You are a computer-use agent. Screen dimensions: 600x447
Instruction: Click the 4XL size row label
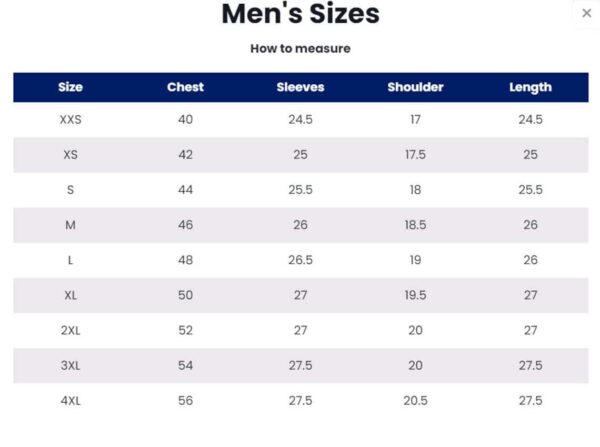coord(70,400)
